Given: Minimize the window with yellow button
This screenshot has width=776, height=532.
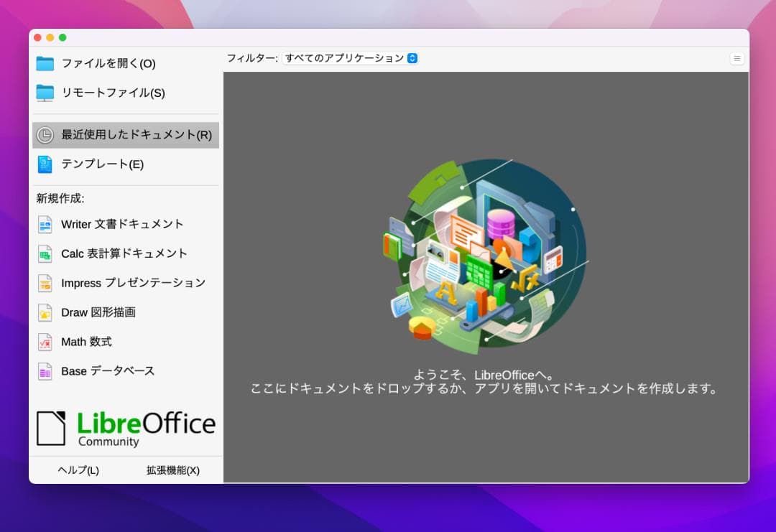Looking at the screenshot, I should (x=50, y=37).
